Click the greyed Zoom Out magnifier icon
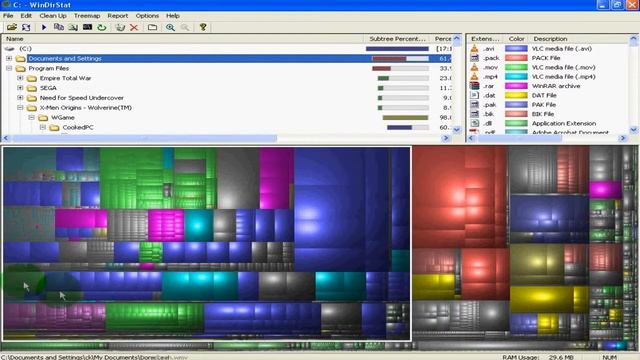The height and width of the screenshot is (360, 640). coord(185,27)
